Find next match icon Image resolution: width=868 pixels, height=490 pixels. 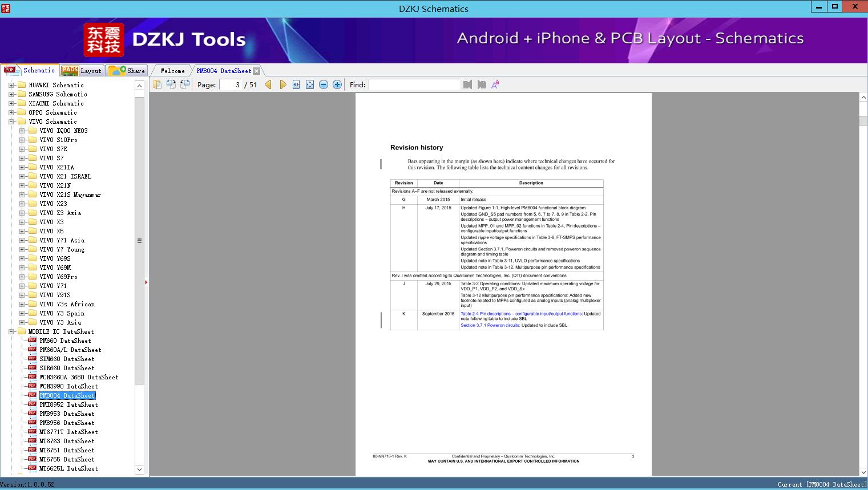(482, 84)
